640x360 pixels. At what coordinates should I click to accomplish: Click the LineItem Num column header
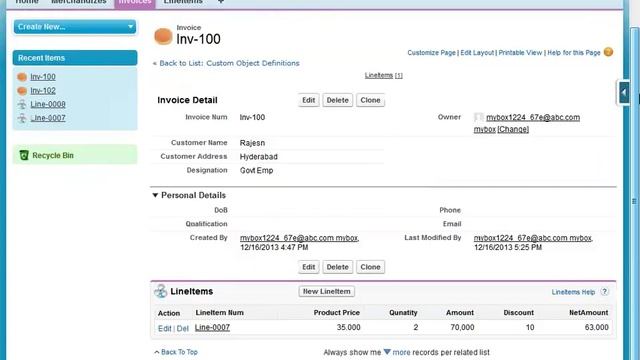(x=220, y=313)
